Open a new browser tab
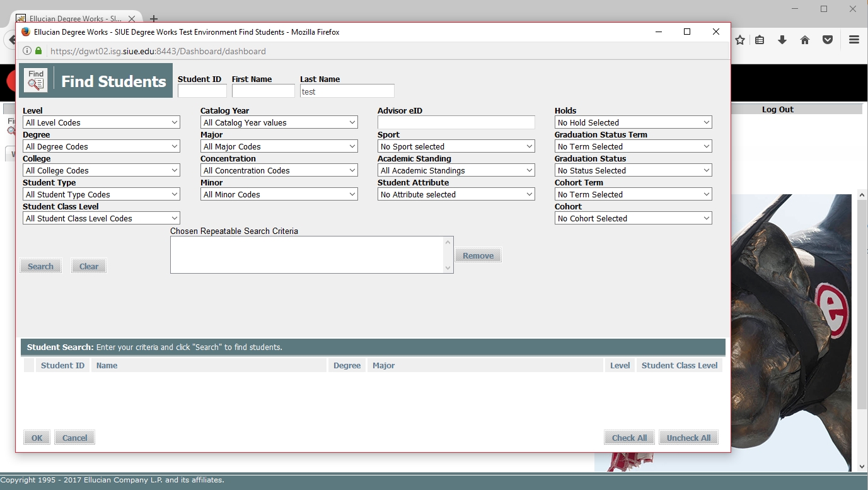This screenshot has height=490, width=868. pos(154,19)
